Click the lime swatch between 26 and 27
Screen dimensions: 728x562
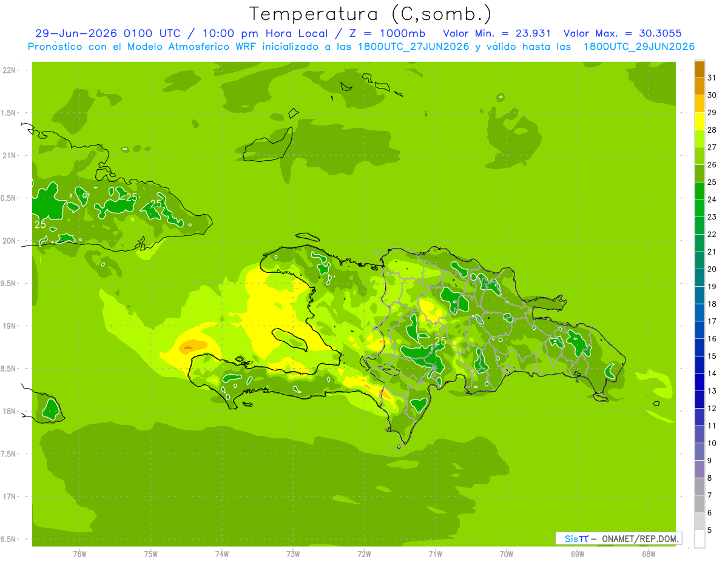coord(699,156)
